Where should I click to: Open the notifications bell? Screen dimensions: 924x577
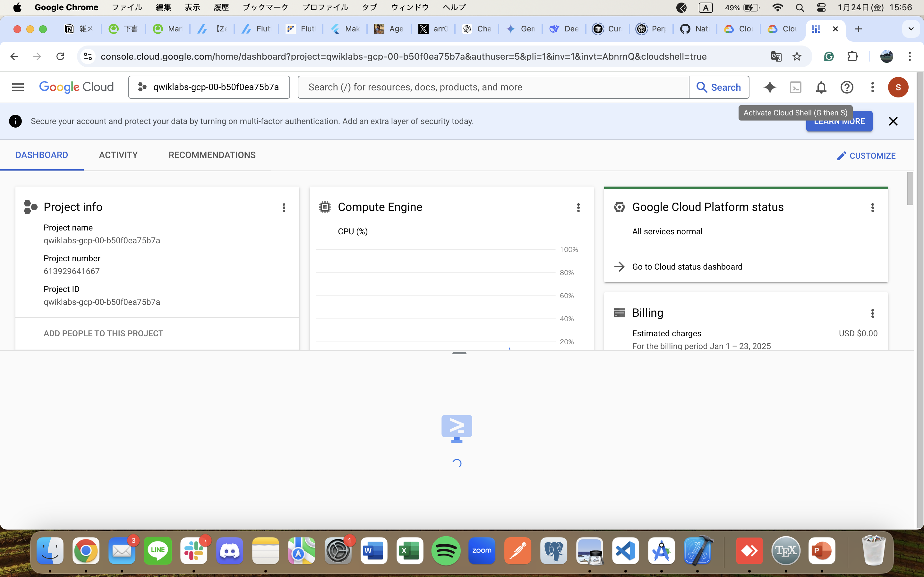pyautogui.click(x=821, y=87)
